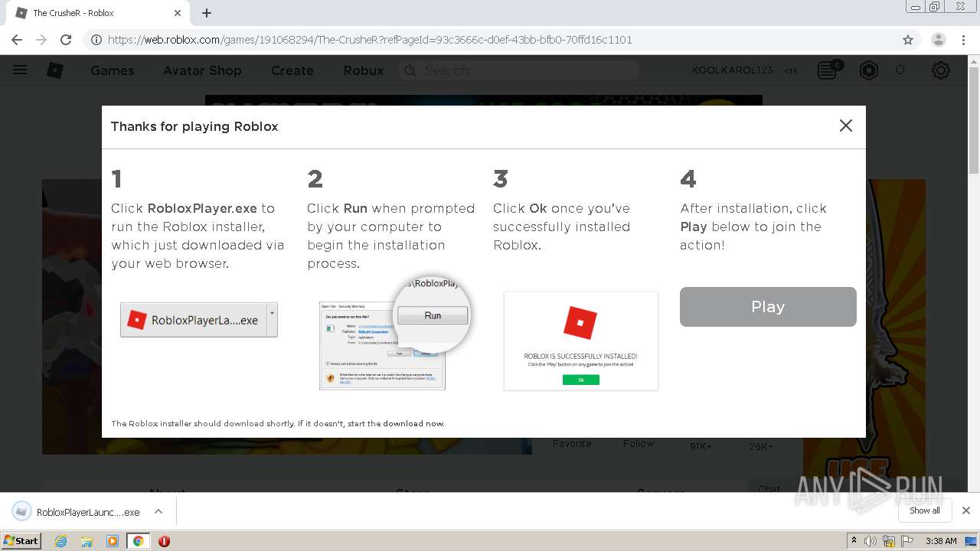Viewport: 980px width, 551px height.
Task: Click the Roblox logo icon
Action: click(55, 70)
